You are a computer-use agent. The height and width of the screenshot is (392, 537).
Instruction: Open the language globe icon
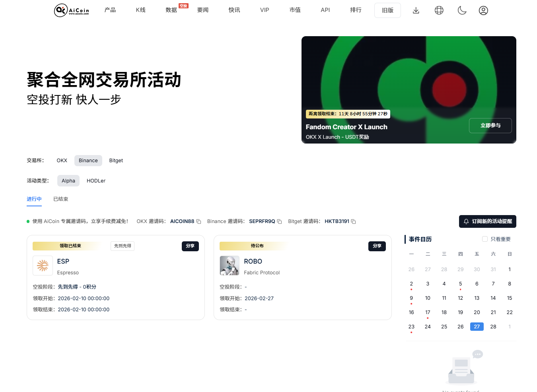coord(439,10)
